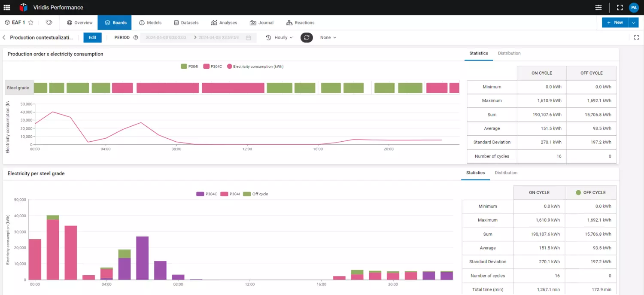Toggle Electricity consumption (kWh) legend item
This screenshot has height=295, width=644.
[255, 67]
